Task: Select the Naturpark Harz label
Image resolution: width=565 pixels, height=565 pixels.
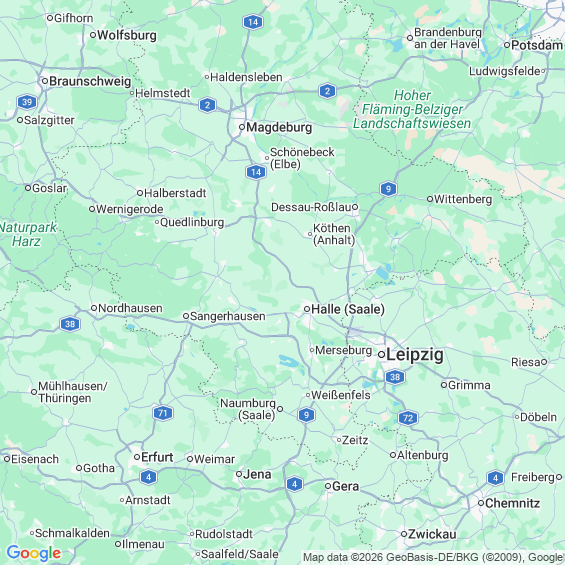Action: coord(28,234)
